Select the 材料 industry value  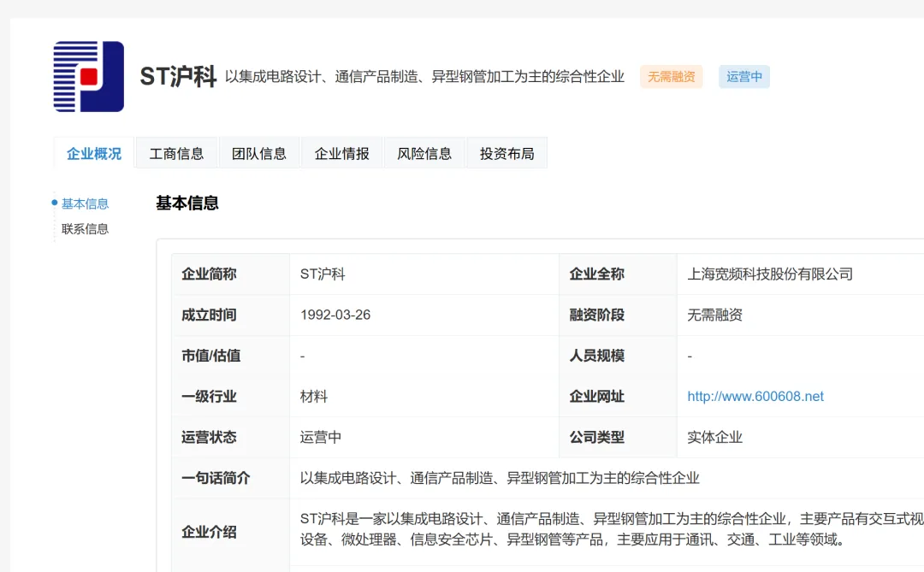click(x=313, y=397)
